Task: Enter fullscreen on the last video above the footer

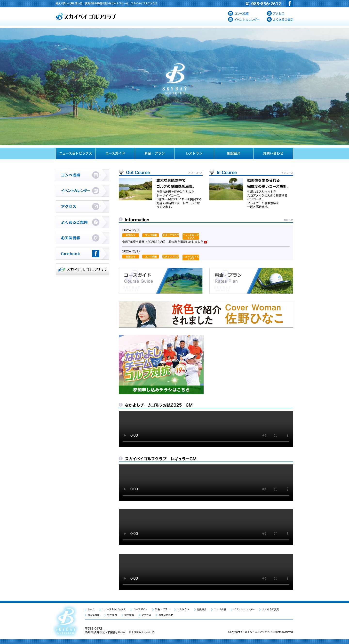Action: pyautogui.click(x=276, y=578)
